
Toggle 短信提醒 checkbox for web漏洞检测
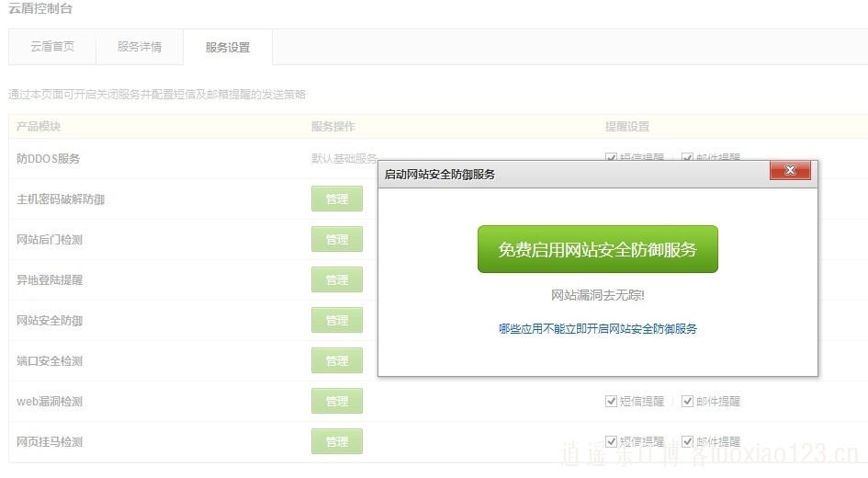[x=611, y=401]
